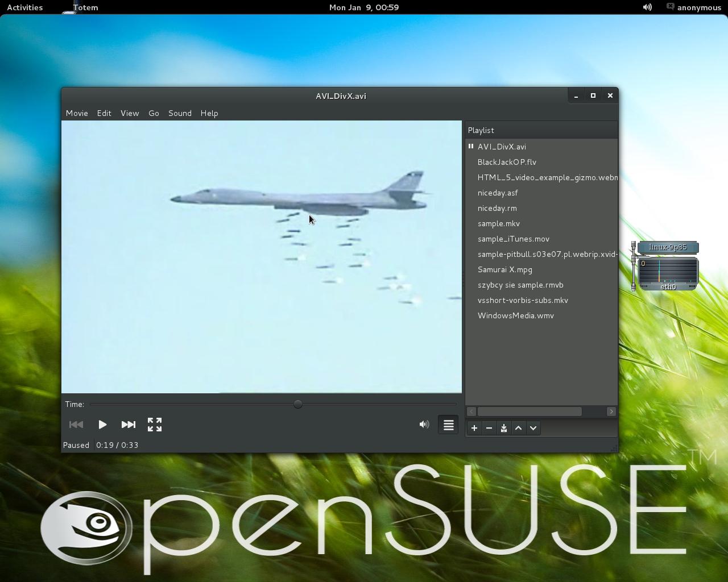The width and height of the screenshot is (728, 582).
Task: Open the Movie menu
Action: (77, 113)
